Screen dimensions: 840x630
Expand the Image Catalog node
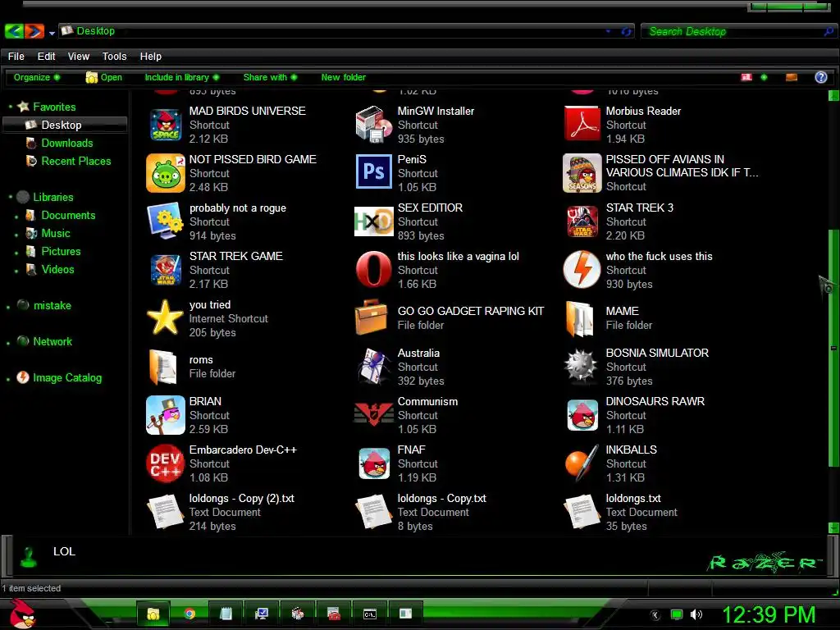point(8,379)
